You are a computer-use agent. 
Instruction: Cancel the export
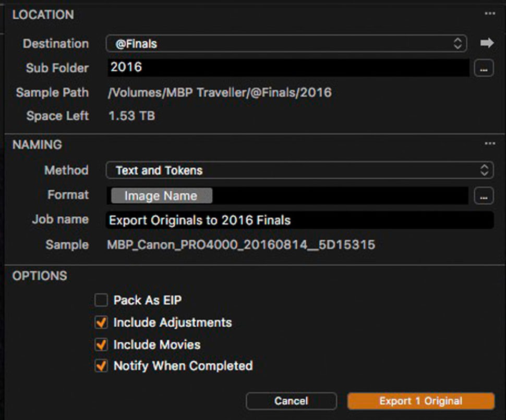click(x=291, y=401)
